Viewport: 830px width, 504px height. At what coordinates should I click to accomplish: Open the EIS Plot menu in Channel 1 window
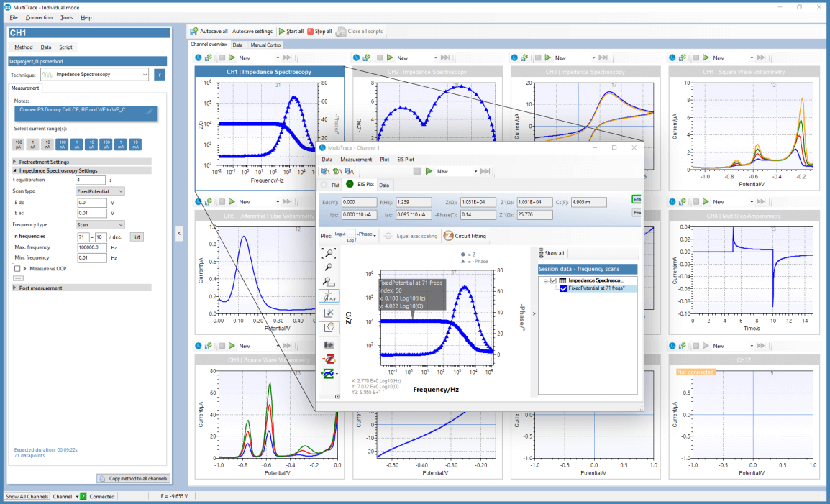click(406, 160)
